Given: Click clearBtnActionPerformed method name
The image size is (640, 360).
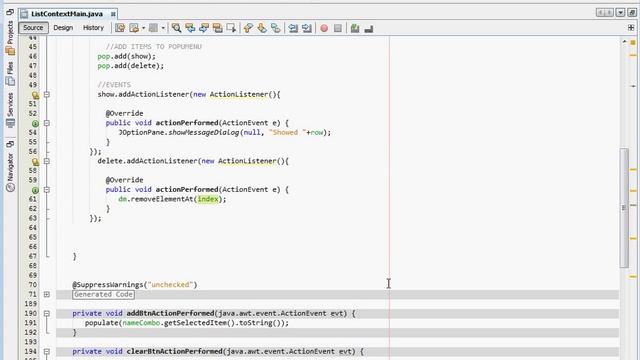Looking at the screenshot, I should tap(175, 351).
